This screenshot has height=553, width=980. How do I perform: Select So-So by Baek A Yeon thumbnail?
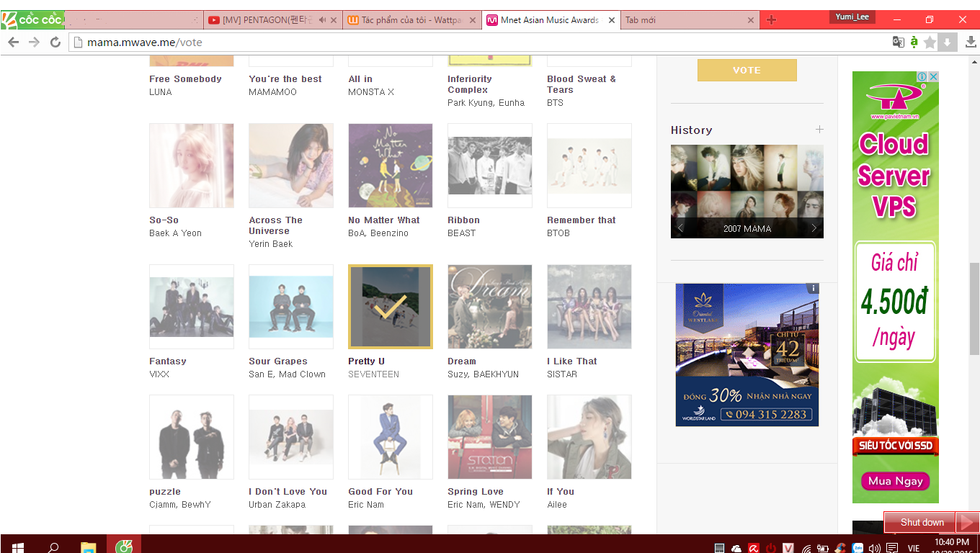pos(192,166)
